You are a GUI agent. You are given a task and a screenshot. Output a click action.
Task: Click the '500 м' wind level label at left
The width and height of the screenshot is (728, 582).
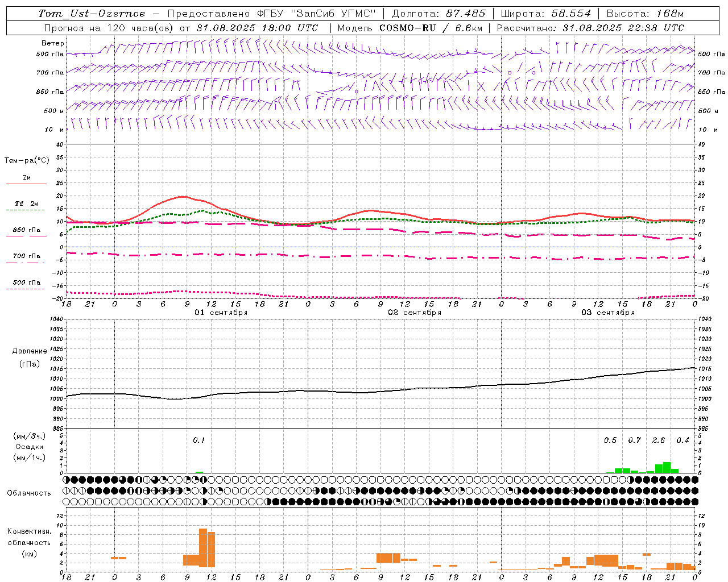(54, 111)
